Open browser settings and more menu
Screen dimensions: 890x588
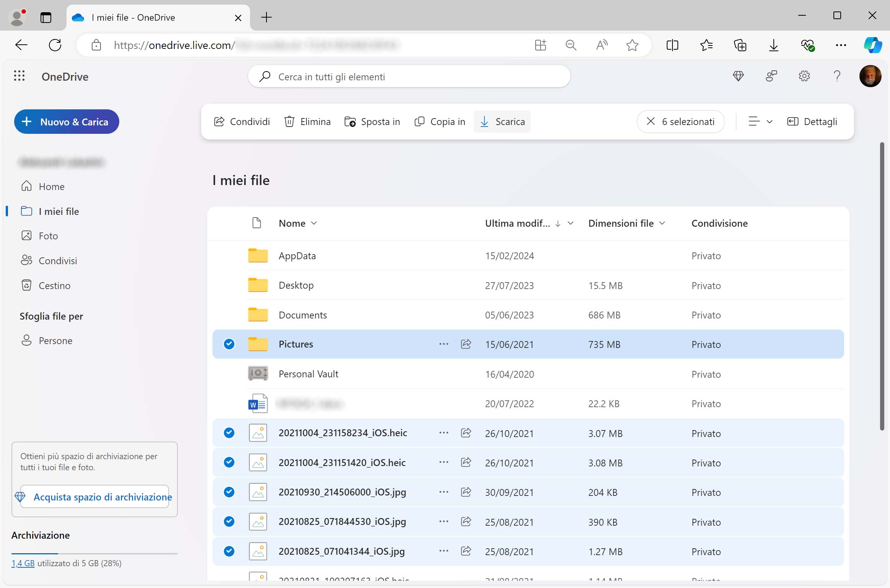coord(841,45)
